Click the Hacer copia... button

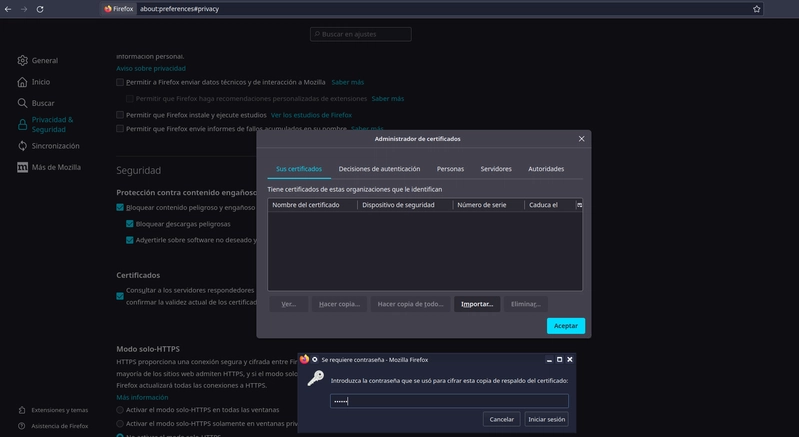click(x=339, y=304)
